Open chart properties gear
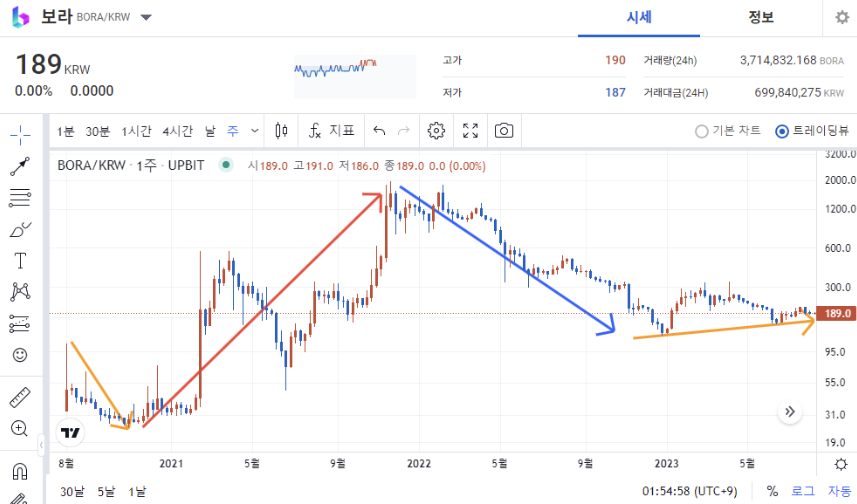Image resolution: width=857 pixels, height=504 pixels. 436,131
